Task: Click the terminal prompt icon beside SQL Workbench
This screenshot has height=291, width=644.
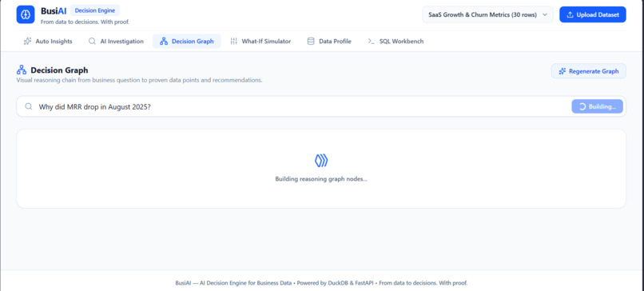Action: tap(372, 41)
